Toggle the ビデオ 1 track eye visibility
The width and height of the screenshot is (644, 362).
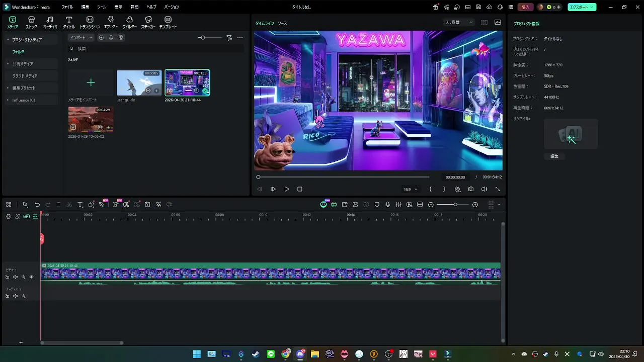click(x=31, y=277)
